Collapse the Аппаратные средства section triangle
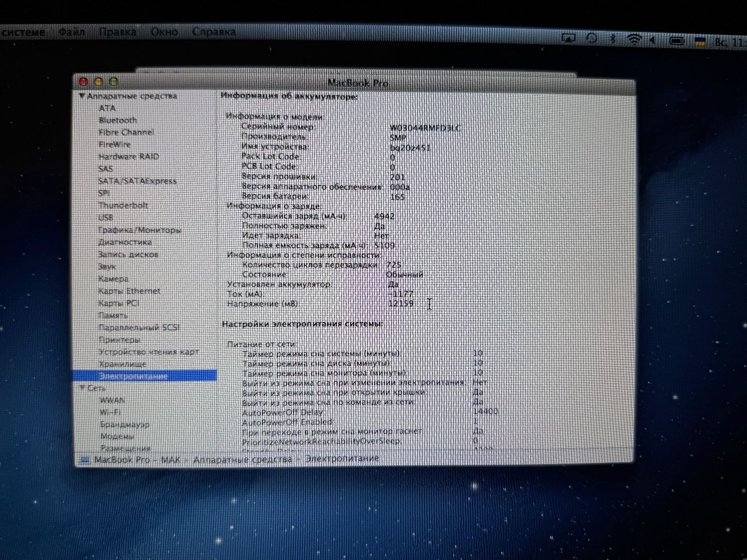Screen dimensions: 747x560 (82, 96)
